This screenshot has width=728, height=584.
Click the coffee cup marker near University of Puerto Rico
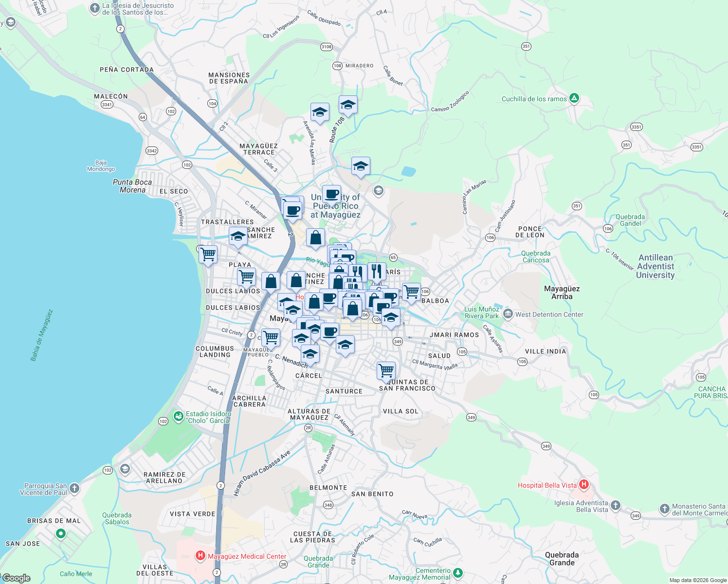point(331,194)
